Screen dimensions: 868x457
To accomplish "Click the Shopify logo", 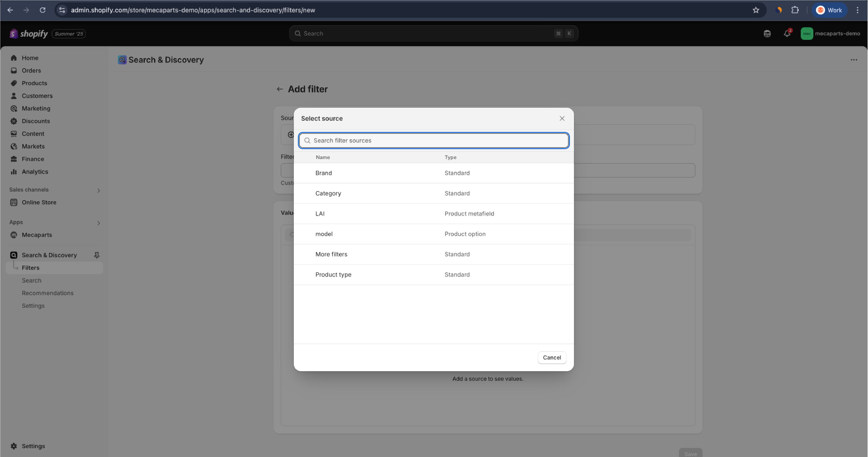I will (29, 33).
